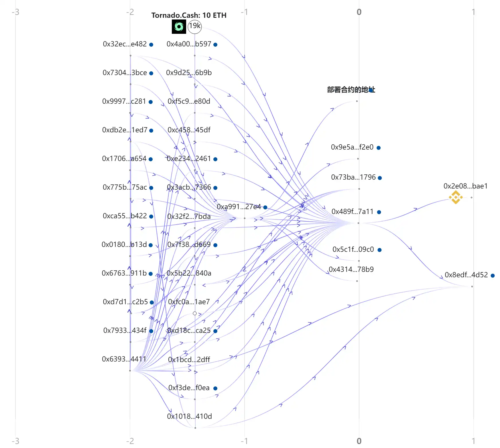The image size is (500, 448).
Task: Click the Tornado.Cash green swirl icon
Action: pos(179,27)
